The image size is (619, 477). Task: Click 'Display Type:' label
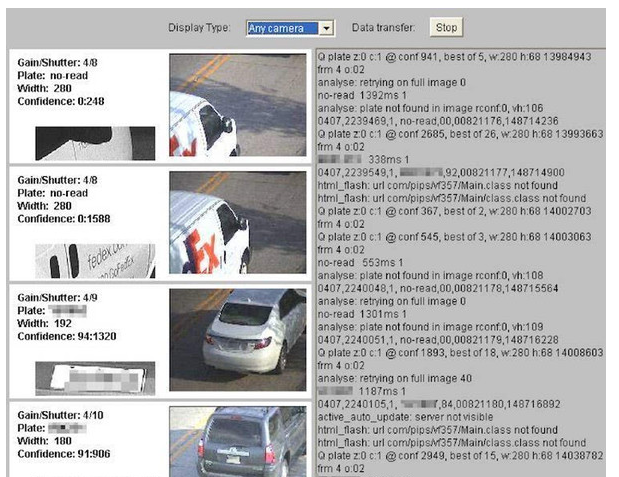tap(199, 28)
